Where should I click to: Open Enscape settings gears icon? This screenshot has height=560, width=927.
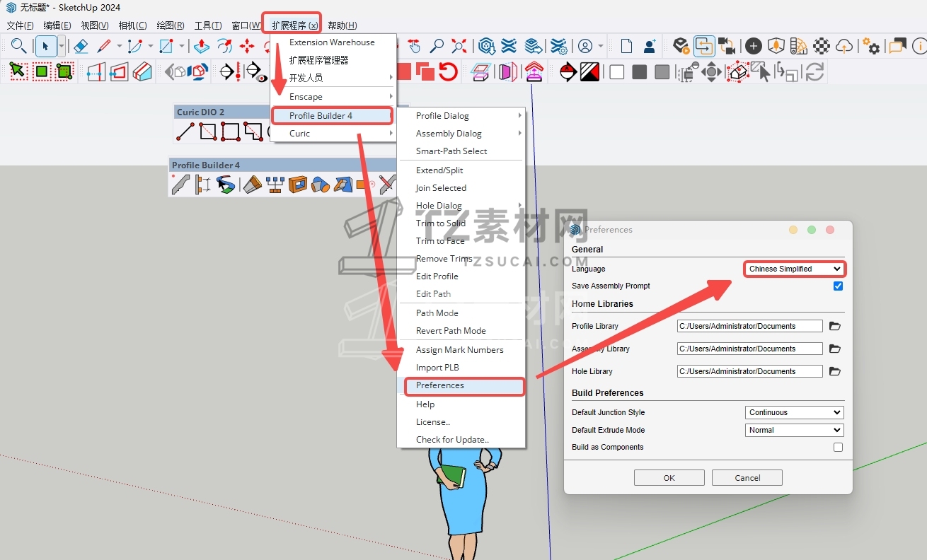point(872,47)
